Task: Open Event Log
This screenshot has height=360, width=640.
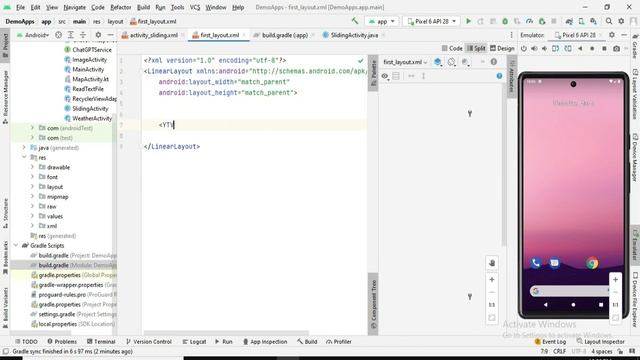Action: coord(550,342)
